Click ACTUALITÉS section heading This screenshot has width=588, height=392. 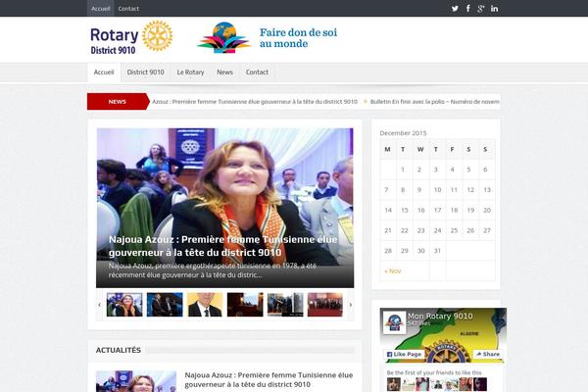119,350
